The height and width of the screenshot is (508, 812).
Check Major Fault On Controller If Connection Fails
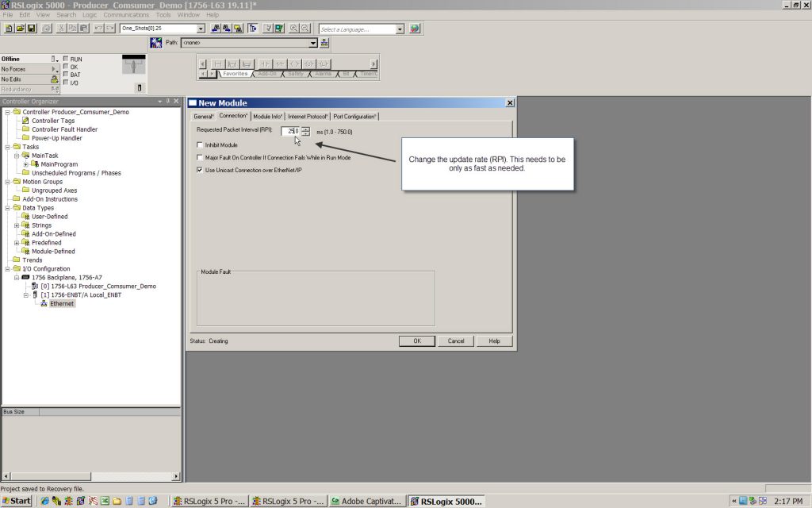[x=200, y=157]
